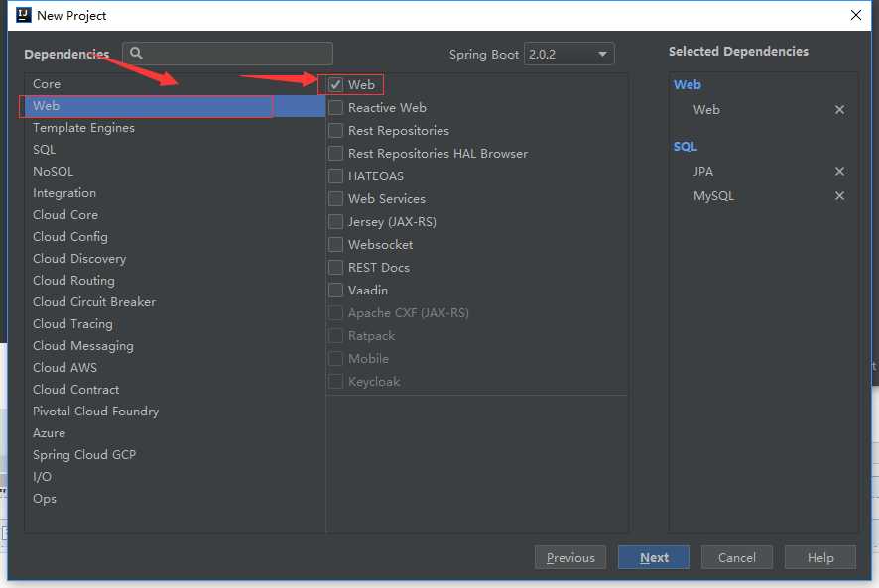Remove MySQL from selected dependencies
Viewport: 879px width, 588px height.
[x=839, y=196]
